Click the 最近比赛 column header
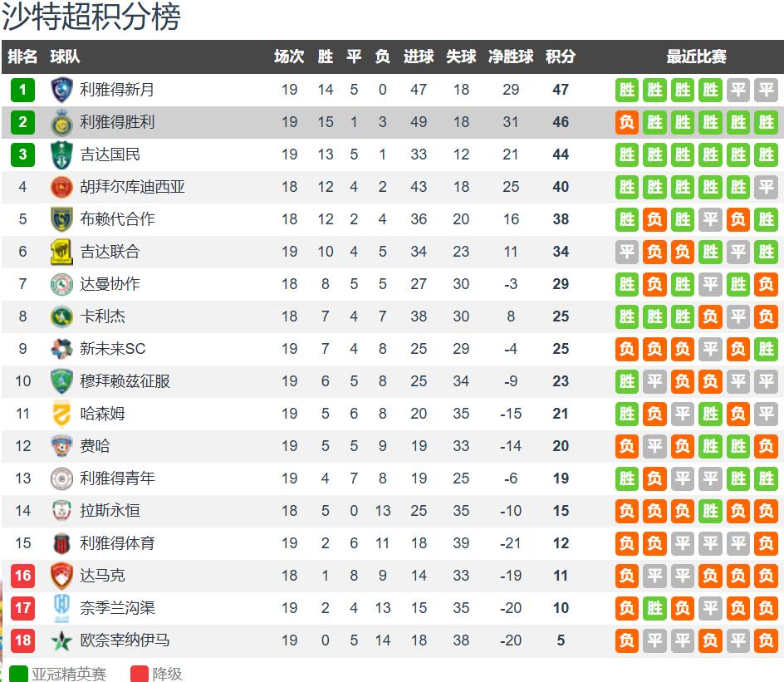Image resolution: width=784 pixels, height=682 pixels. [696, 56]
